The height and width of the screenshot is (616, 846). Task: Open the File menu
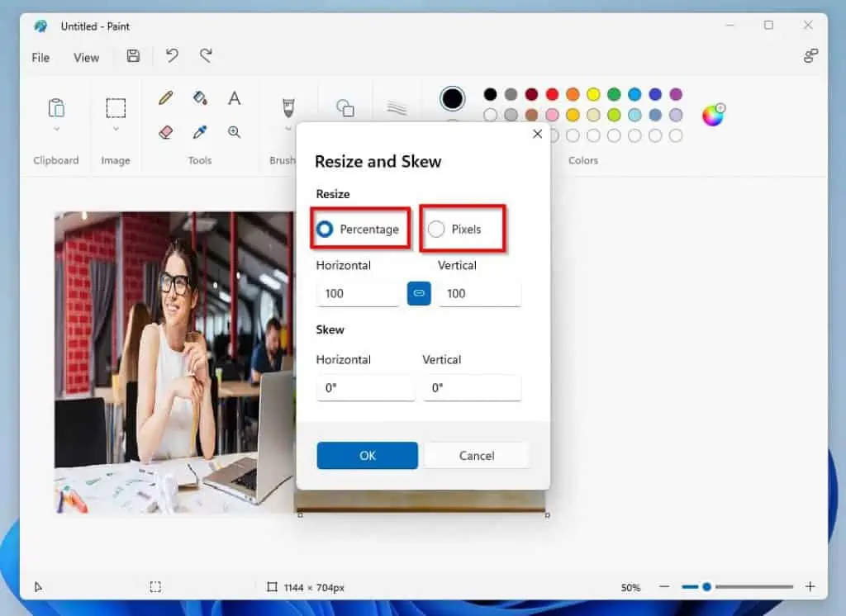pos(40,57)
